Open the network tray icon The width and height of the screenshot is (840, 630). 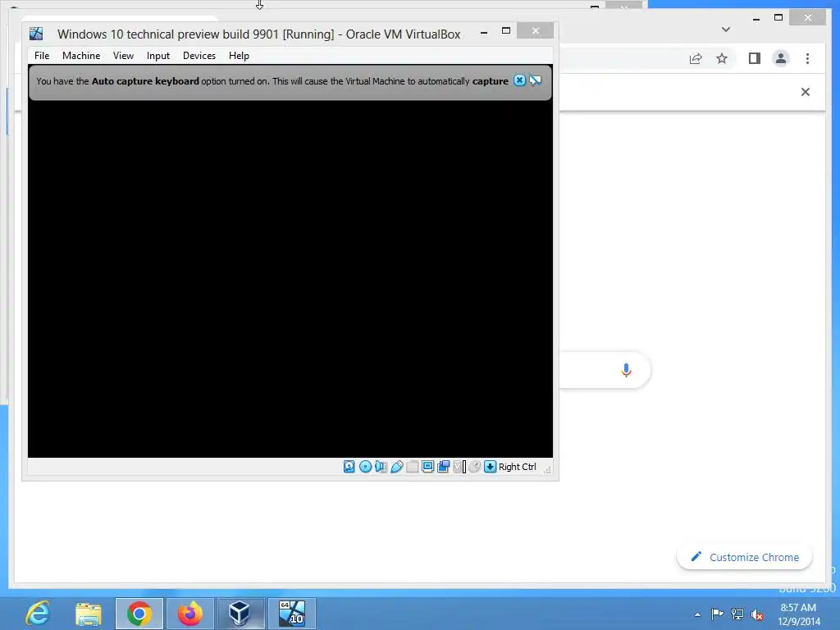click(737, 614)
